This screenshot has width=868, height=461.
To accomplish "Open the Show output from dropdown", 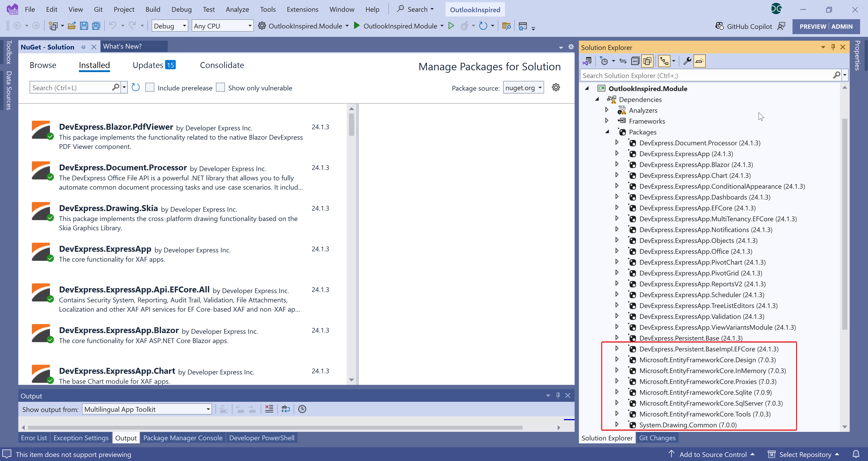I will pos(147,409).
